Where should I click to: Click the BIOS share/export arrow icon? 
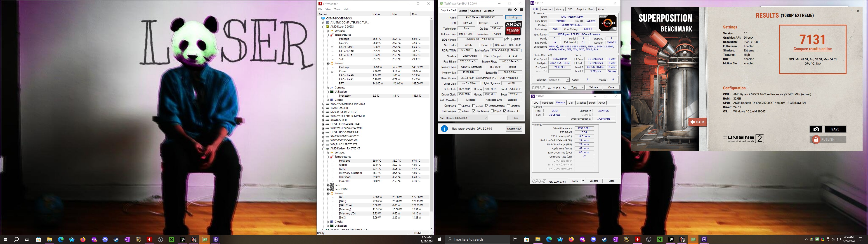506,39
